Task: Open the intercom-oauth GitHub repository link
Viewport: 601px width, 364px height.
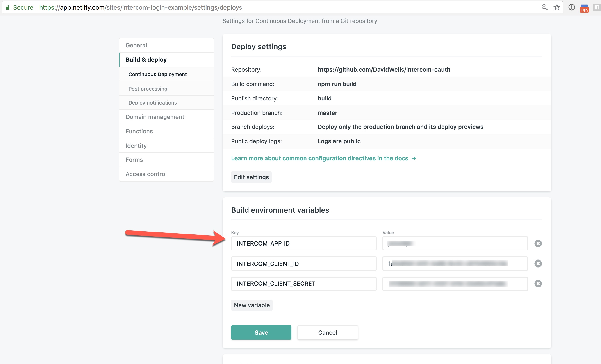Action: [384, 70]
